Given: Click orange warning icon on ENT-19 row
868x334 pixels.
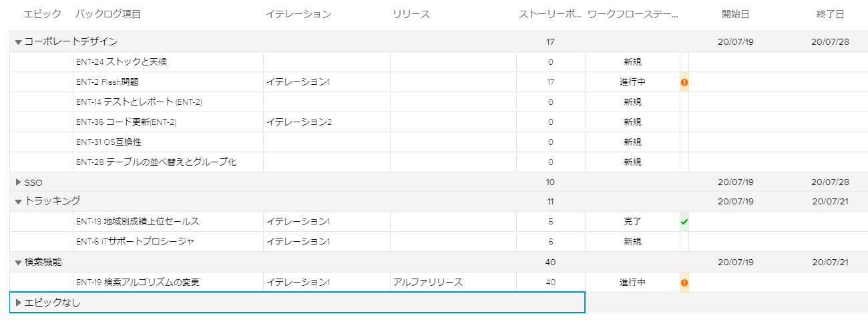Looking at the screenshot, I should 684,283.
